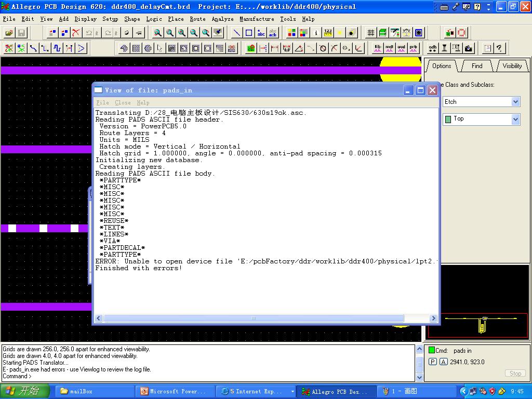
Task: Click the red Delete tool icon
Action: pos(76,33)
